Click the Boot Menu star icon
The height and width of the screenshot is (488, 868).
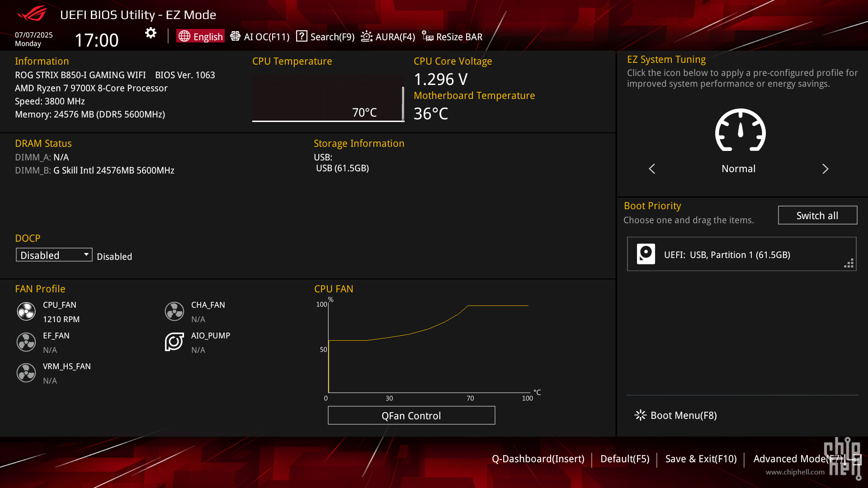pyautogui.click(x=641, y=415)
